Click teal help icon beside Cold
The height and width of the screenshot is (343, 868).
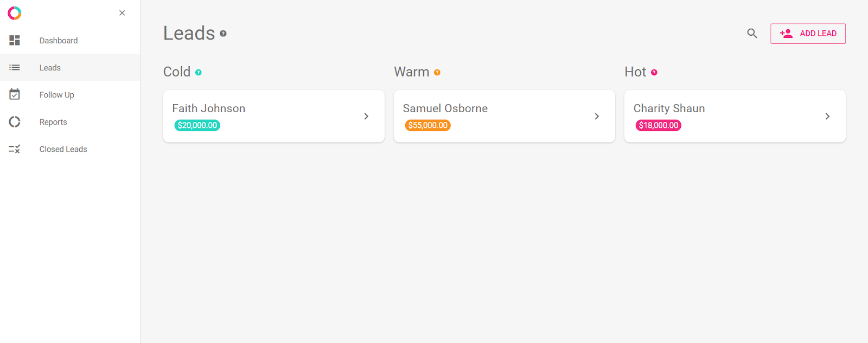[199, 73]
